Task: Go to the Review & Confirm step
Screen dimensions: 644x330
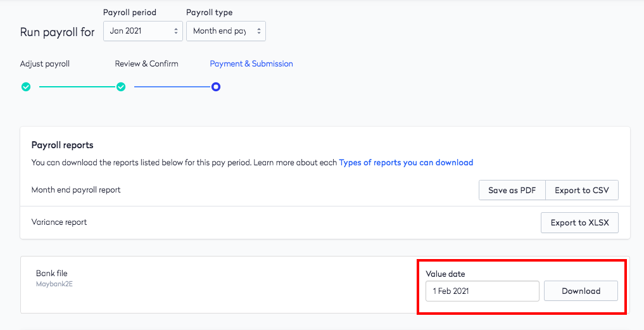Action: click(147, 64)
